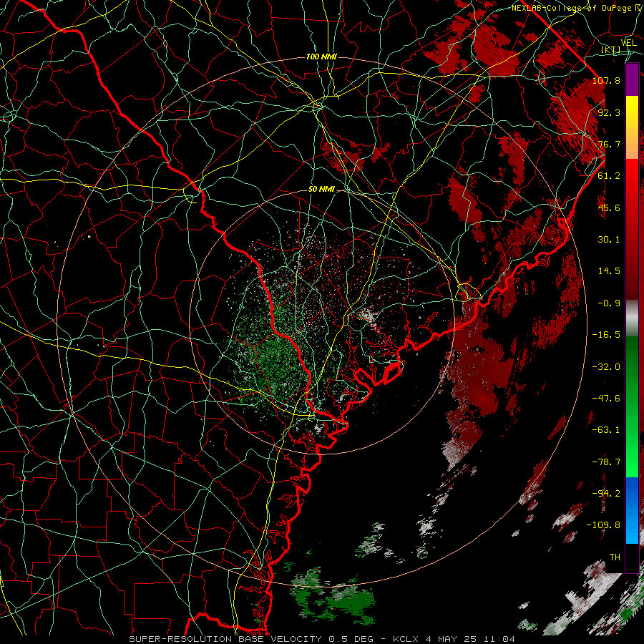Select the 45.6 value on the velocity scale

(x=609, y=208)
